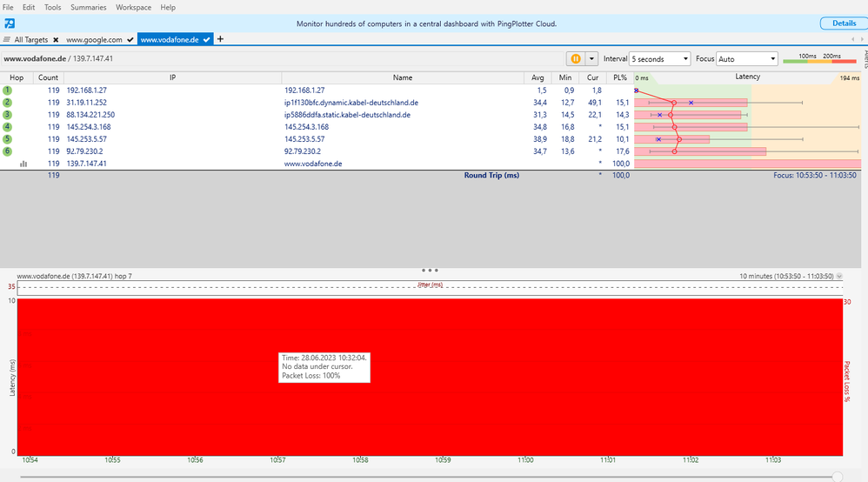This screenshot has width=868, height=482.
Task: Select hop 5 green circle icon
Action: click(x=7, y=139)
